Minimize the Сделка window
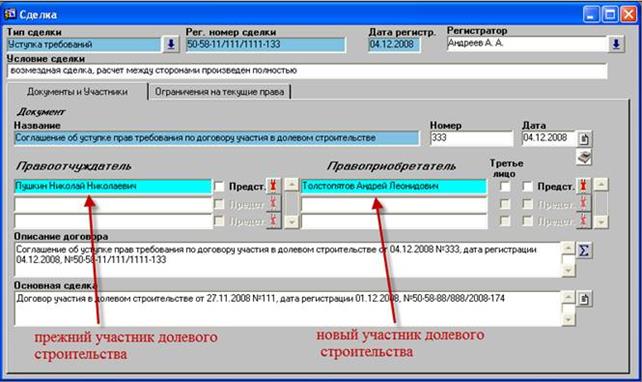 point(591,15)
